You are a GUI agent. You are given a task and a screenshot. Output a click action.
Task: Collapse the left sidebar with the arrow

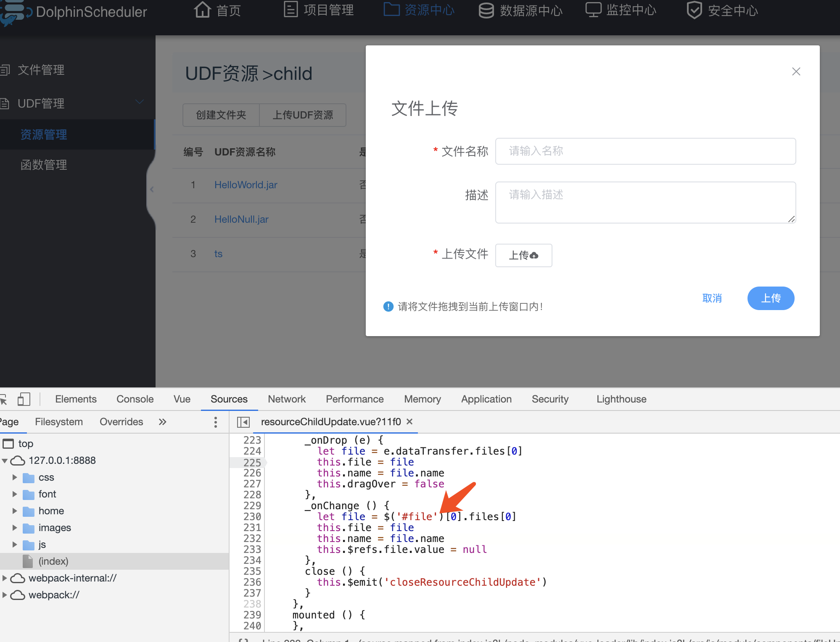click(152, 189)
